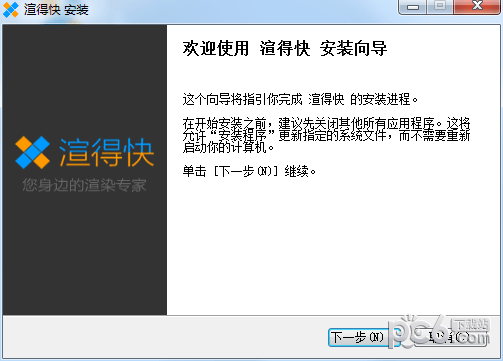The height and width of the screenshot is (361, 503).
Task: Click the orange-blue diamond logo in sidebar
Action: coord(32,152)
